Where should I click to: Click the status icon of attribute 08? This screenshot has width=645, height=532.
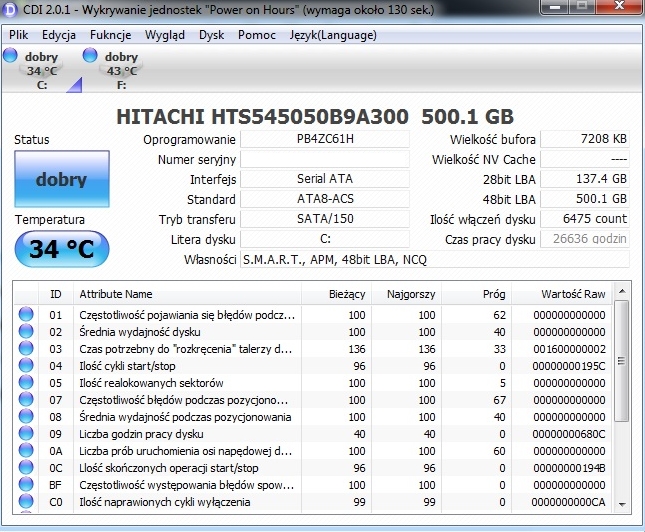pos(26,417)
